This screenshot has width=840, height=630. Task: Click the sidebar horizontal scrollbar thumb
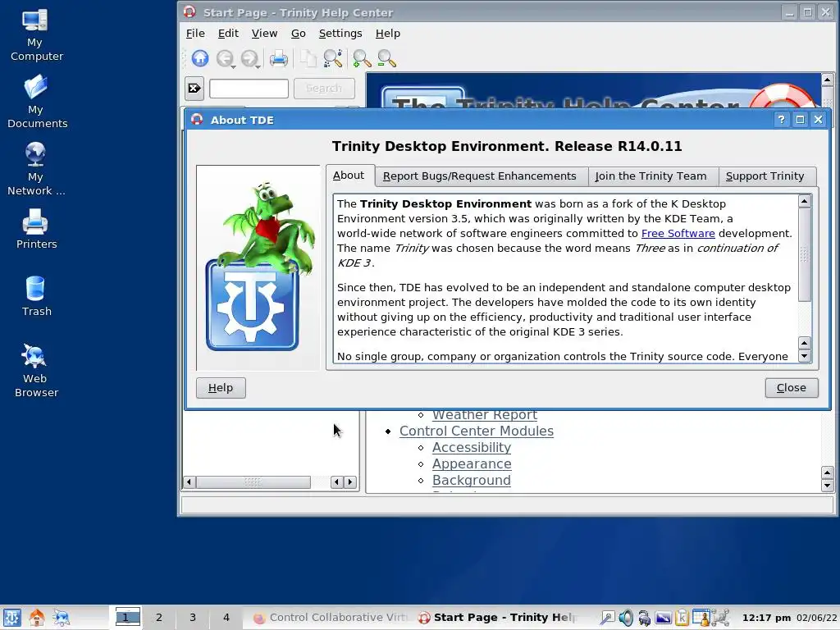(x=253, y=482)
